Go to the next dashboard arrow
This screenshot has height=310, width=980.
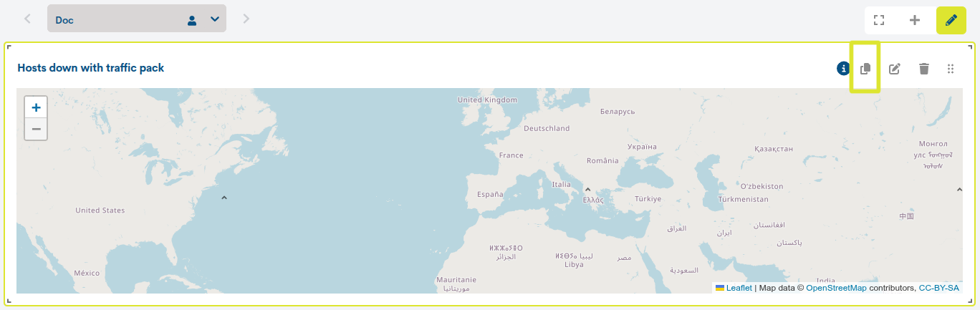246,19
